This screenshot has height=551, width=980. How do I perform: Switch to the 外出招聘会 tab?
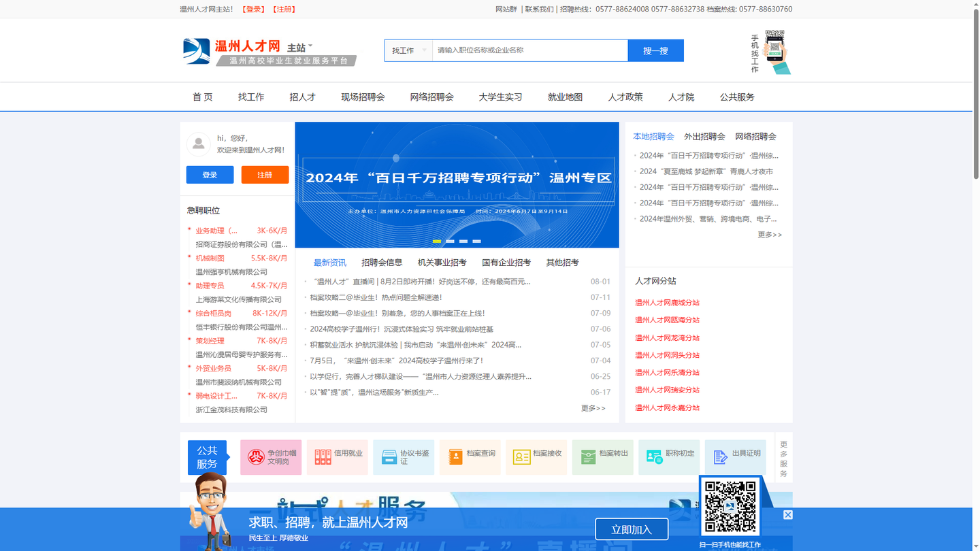(x=704, y=137)
